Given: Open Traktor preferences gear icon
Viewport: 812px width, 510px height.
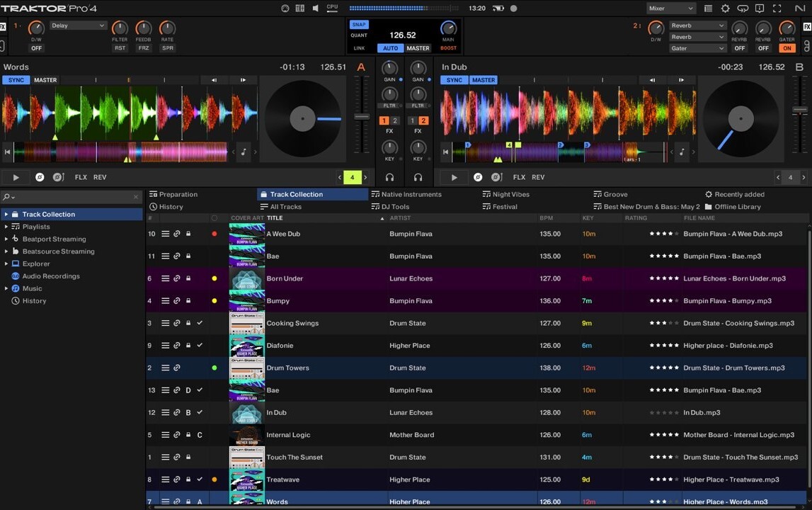Looking at the screenshot, I should click(725, 8).
